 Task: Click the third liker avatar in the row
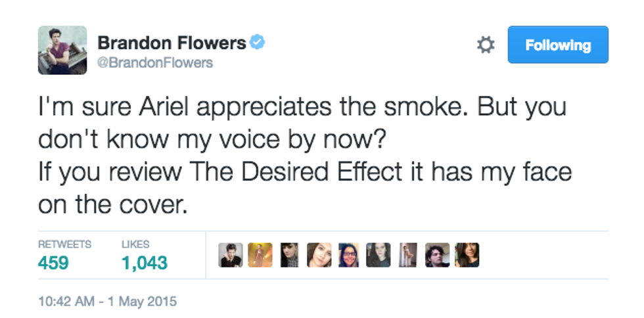pyautogui.click(x=289, y=255)
